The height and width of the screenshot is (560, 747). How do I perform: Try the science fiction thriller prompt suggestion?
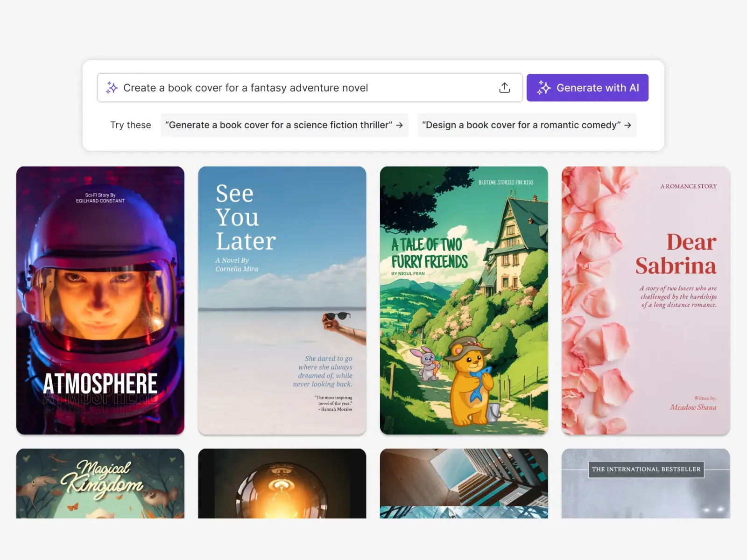tap(279, 125)
